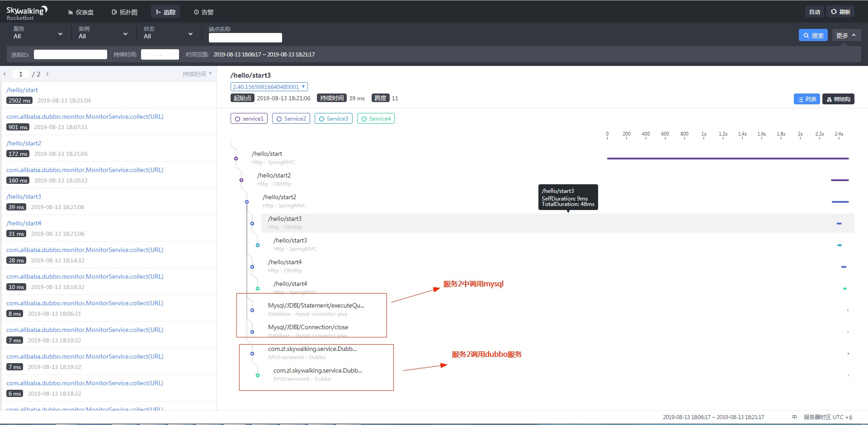This screenshot has width=868, height=425.
Task: Click the /hello/start2 OKHttp duration bar
Action: pos(840,180)
